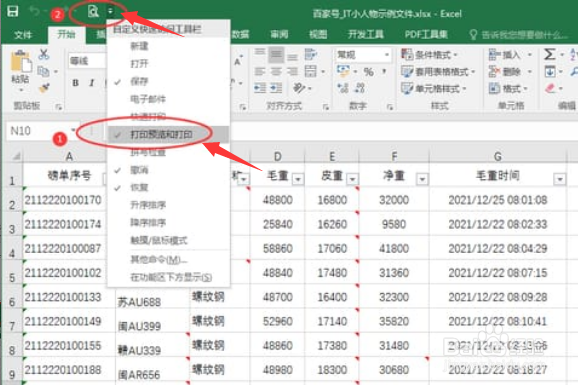
Task: Open the 常规 number format dropdown
Action: tap(387, 55)
